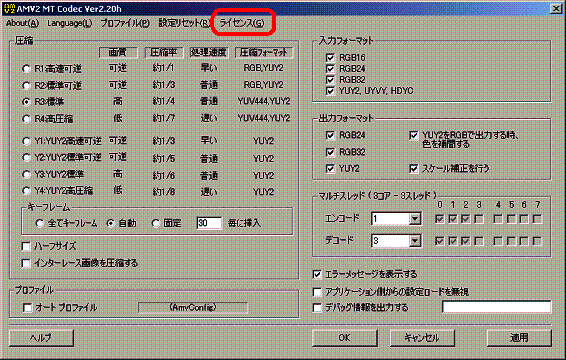
Task: Close the AMV2 MT Codec dialog
Action: point(555,8)
